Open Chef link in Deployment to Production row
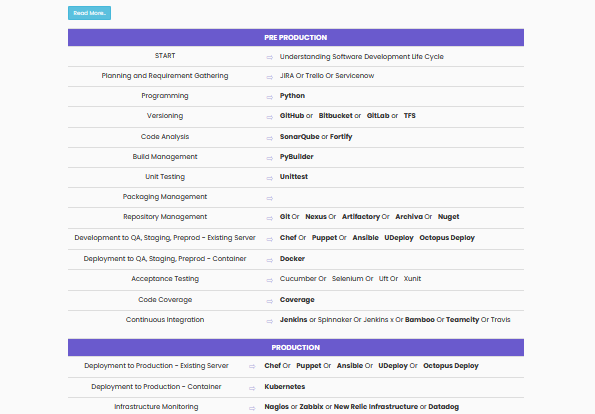The image size is (595, 414). pos(273,365)
